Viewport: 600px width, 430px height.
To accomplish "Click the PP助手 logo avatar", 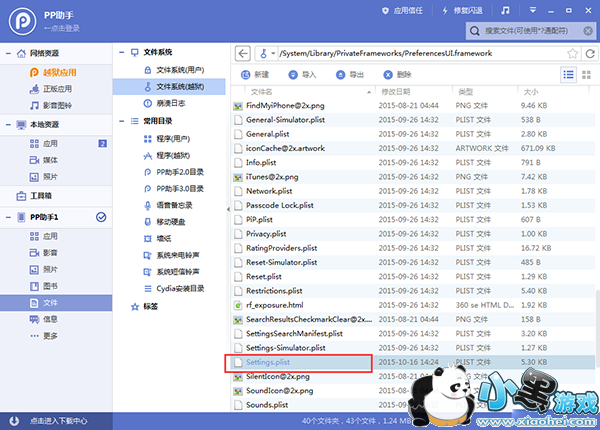I will [23, 21].
